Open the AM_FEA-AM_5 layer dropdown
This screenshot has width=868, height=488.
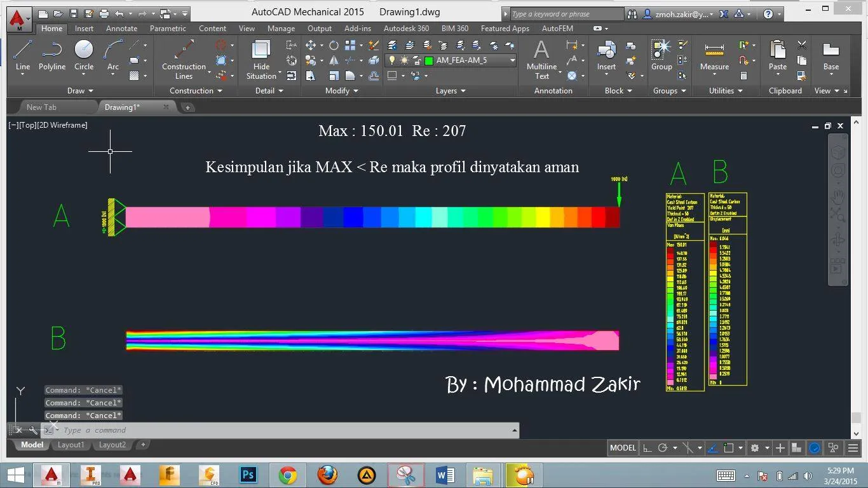click(512, 60)
